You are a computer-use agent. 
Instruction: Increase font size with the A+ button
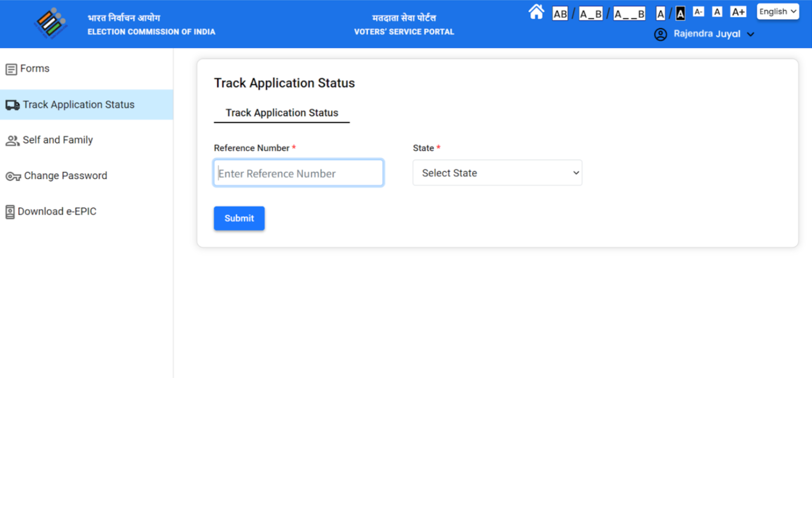coord(738,11)
